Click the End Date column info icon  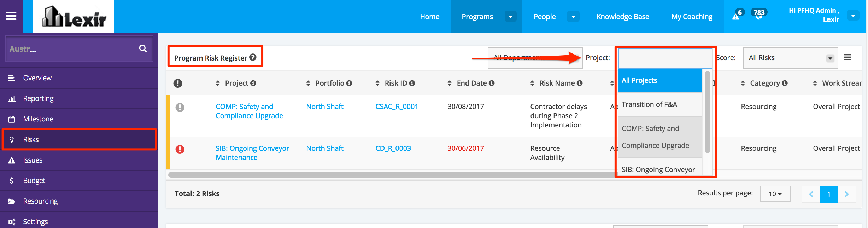pos(492,83)
